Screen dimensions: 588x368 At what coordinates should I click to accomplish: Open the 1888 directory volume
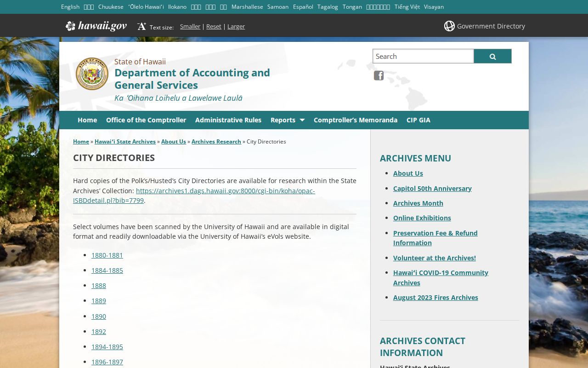click(x=99, y=286)
